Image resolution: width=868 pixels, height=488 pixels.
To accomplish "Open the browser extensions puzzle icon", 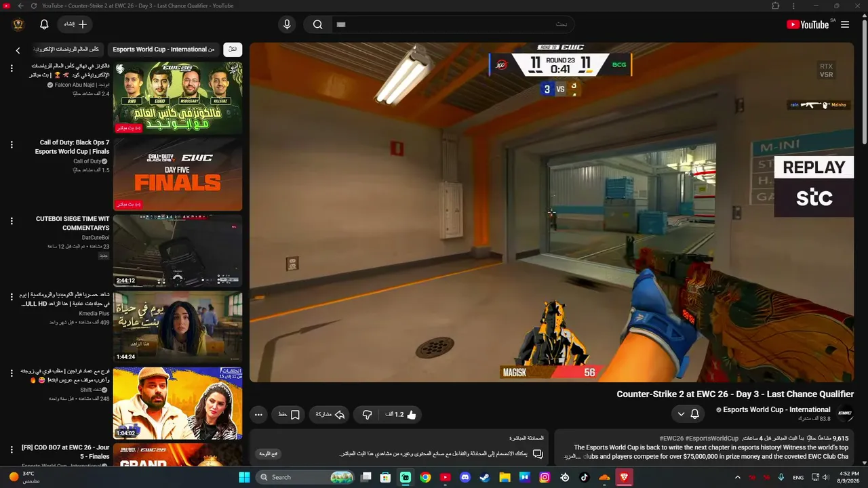I will click(776, 6).
